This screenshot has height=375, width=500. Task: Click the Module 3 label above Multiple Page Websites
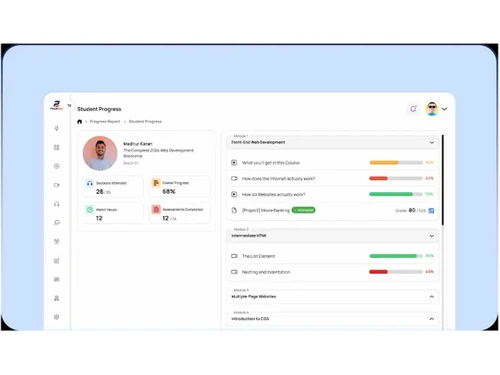[241, 290]
